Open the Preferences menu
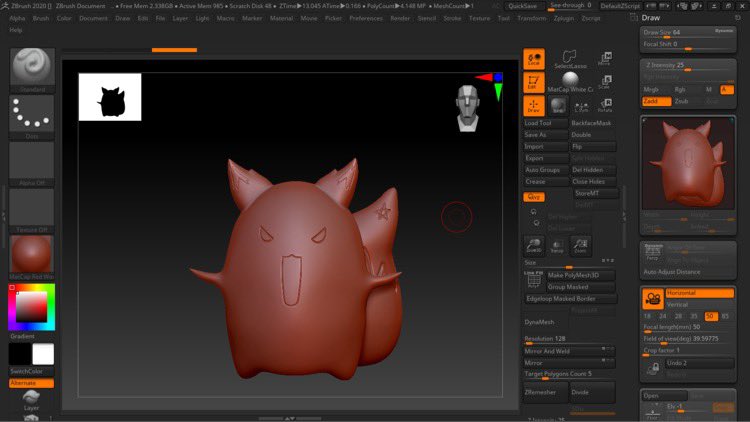The width and height of the screenshot is (750, 422). (366, 18)
